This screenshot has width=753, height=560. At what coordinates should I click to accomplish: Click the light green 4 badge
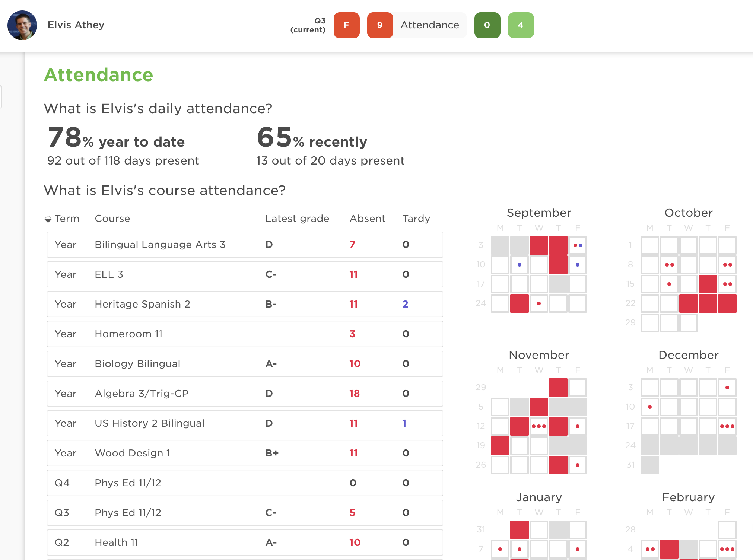[521, 25]
